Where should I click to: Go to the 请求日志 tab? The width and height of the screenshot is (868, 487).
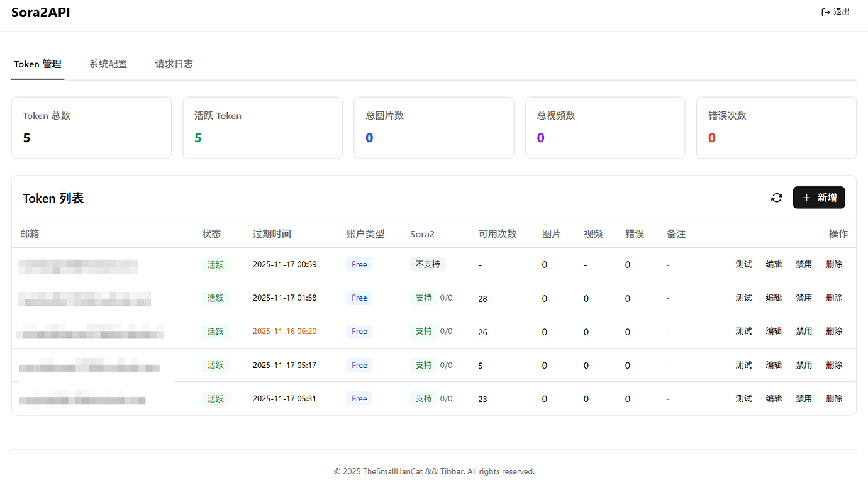(x=174, y=64)
